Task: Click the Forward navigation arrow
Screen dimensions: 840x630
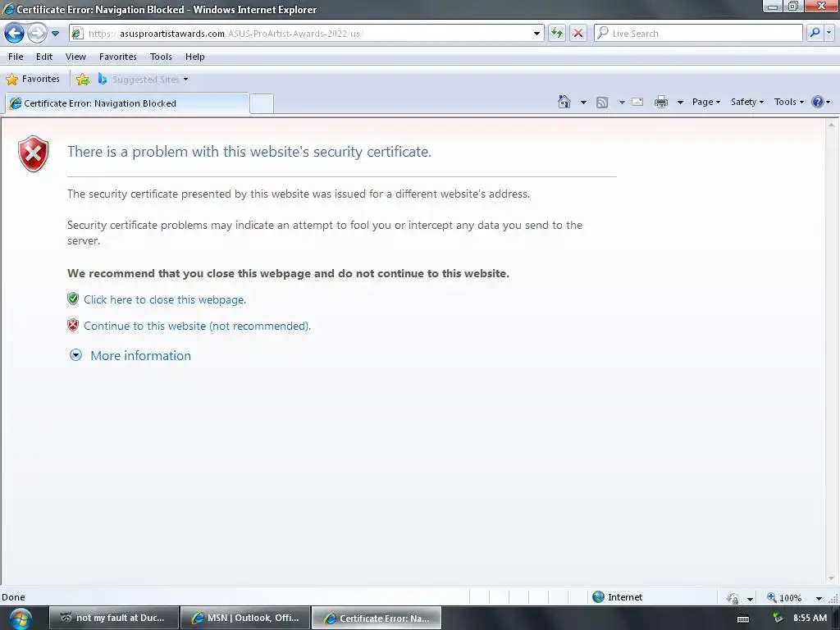Action: click(x=36, y=33)
